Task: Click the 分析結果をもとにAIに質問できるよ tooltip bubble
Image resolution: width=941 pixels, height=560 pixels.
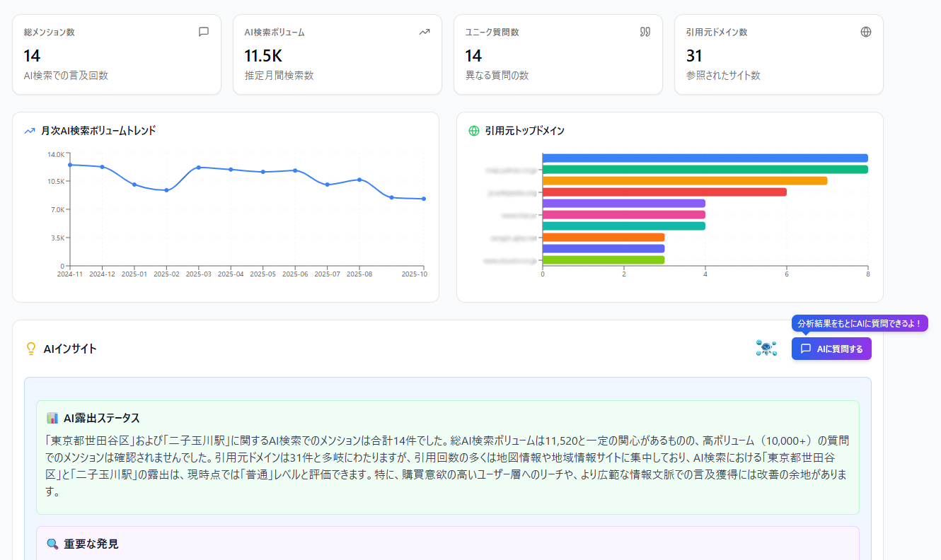Action: 859,323
